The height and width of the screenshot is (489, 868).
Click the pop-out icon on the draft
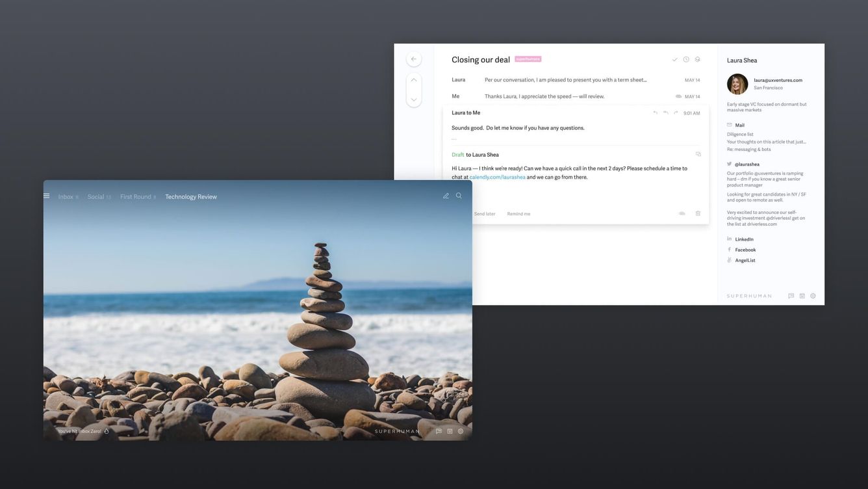(698, 155)
